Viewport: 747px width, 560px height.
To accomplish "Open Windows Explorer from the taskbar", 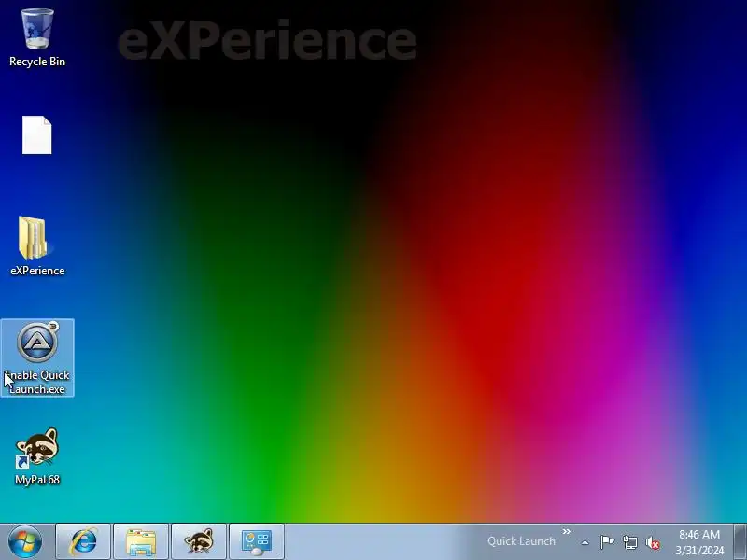I will (x=141, y=541).
